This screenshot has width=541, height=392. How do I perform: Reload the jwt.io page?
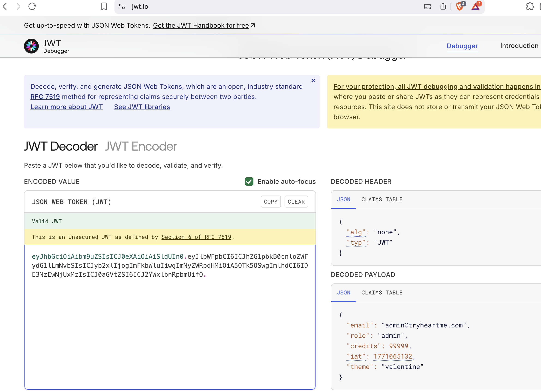click(32, 6)
